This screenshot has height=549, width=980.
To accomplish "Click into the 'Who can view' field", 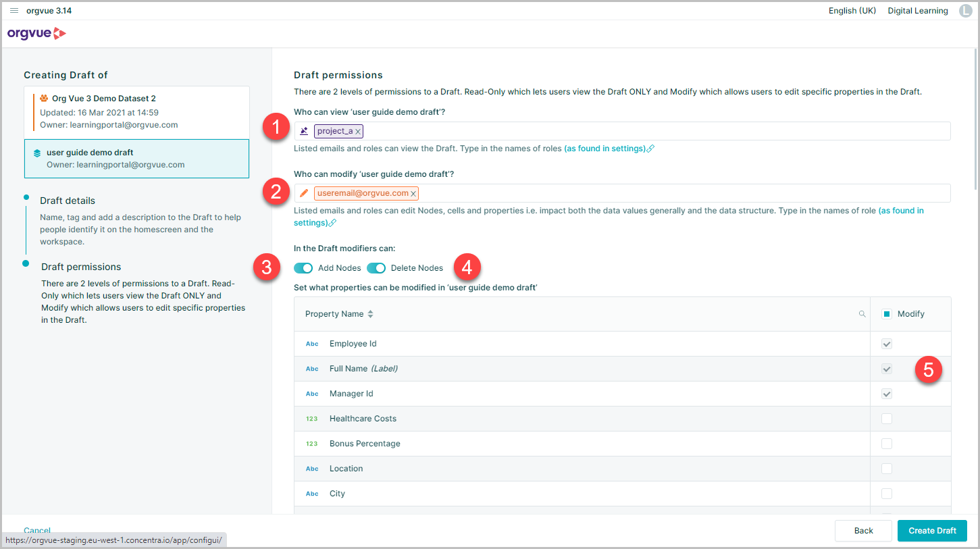I will click(x=622, y=131).
